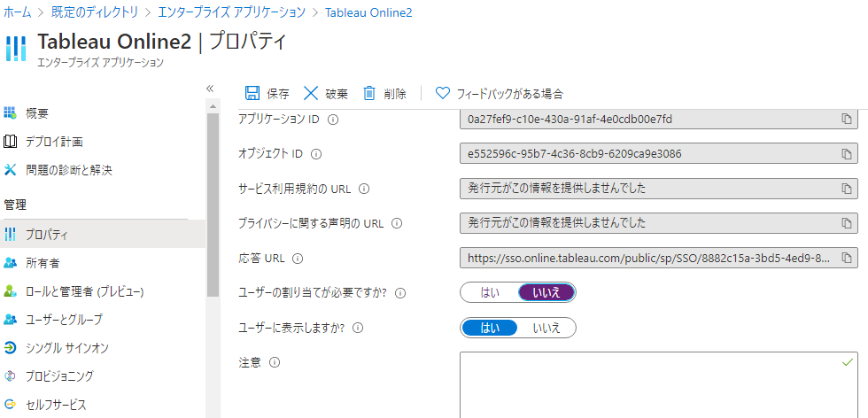
Task: Show info tooltip for 注意
Action: coord(274,362)
